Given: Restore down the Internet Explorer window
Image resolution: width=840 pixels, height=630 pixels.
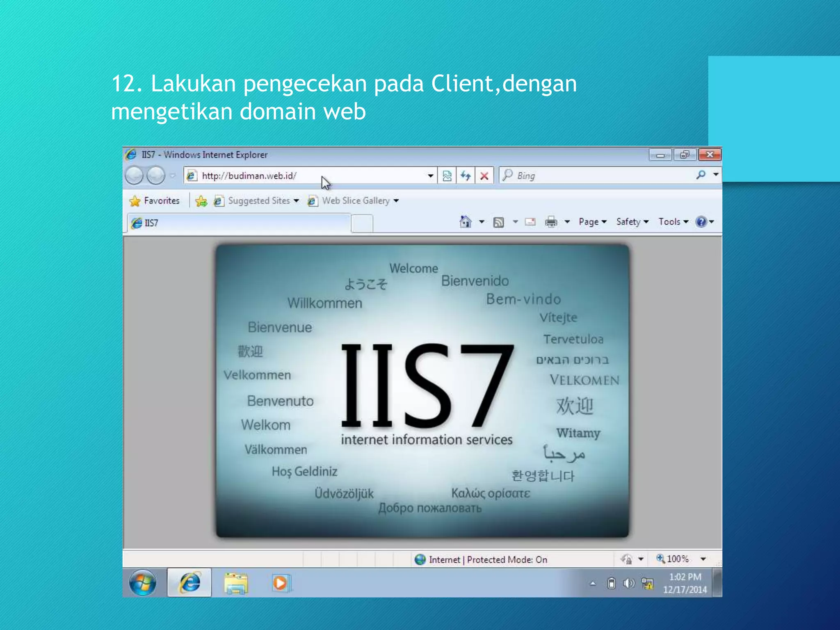Looking at the screenshot, I should coord(685,155).
